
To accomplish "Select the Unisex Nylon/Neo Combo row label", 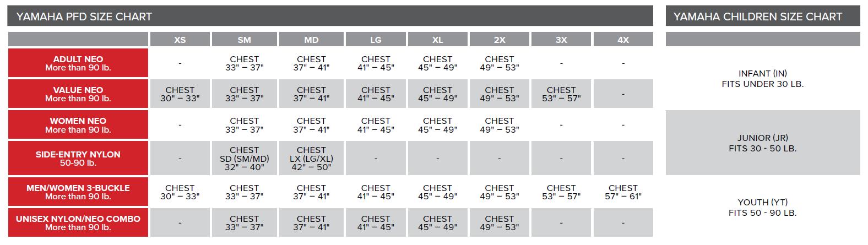I will [x=78, y=223].
